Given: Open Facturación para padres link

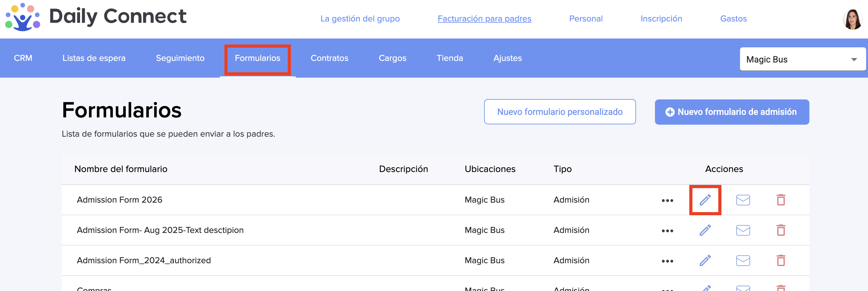Looking at the screenshot, I should (484, 19).
